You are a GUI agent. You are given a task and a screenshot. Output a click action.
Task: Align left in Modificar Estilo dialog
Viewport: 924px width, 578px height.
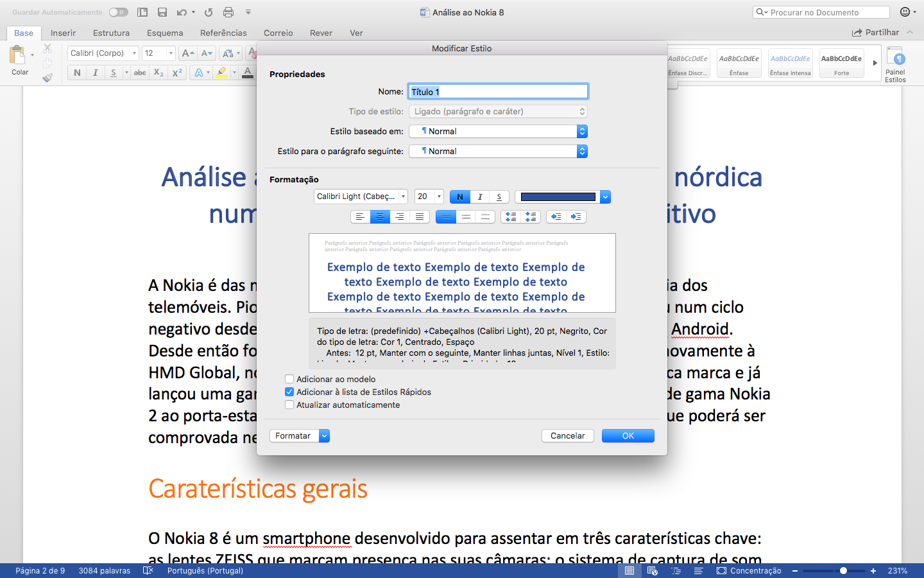361,216
